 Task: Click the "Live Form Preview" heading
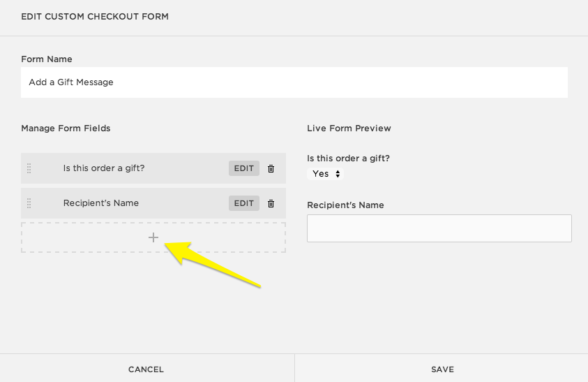click(x=349, y=128)
